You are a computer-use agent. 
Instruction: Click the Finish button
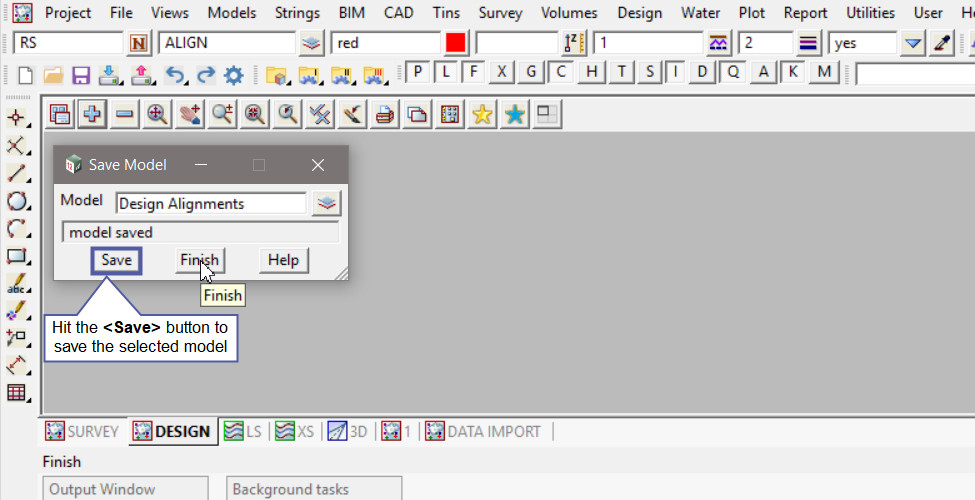[x=199, y=260]
